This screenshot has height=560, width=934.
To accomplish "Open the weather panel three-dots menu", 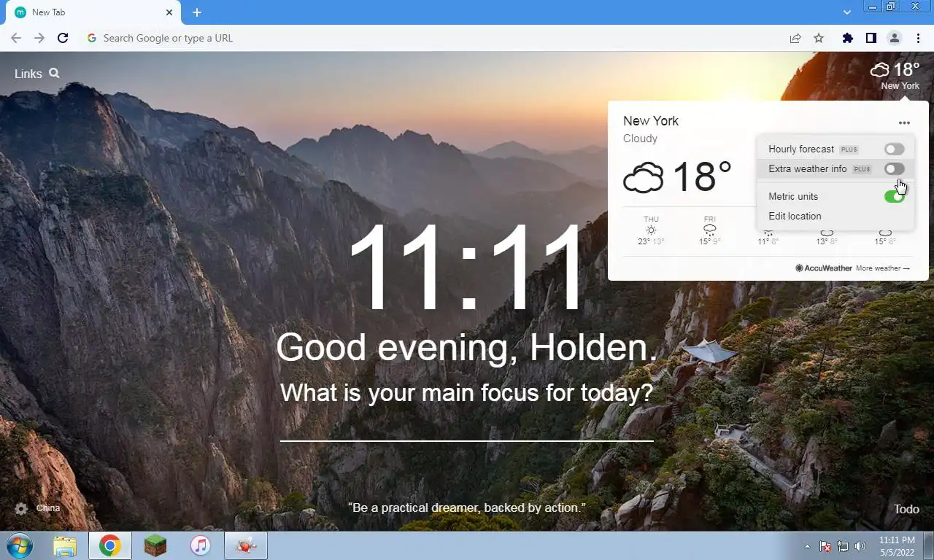I will click(x=904, y=122).
